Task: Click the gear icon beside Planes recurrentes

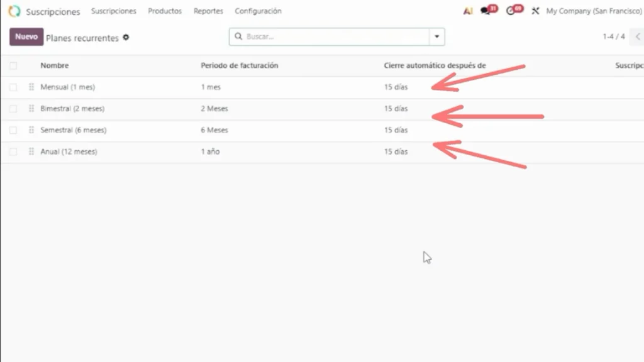Action: pyautogui.click(x=126, y=38)
